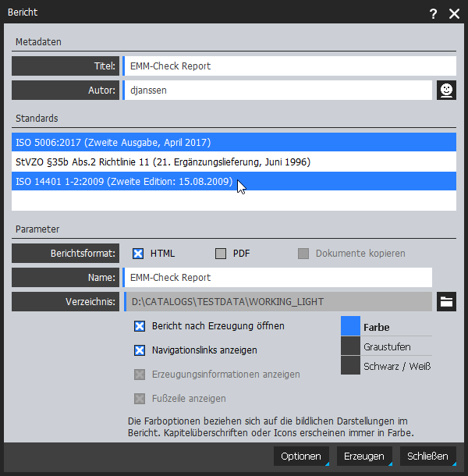Toggle Bericht nach Erzeugung öffnen
468x476 pixels.
[140, 326]
